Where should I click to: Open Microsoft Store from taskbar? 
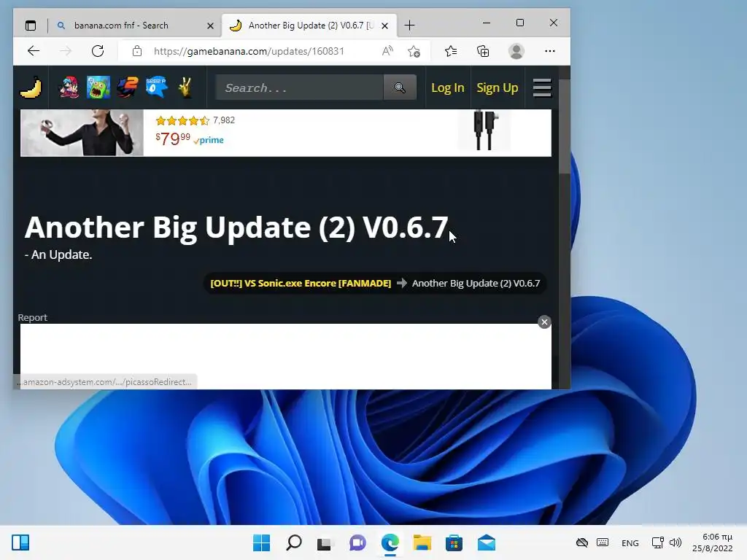click(x=454, y=542)
